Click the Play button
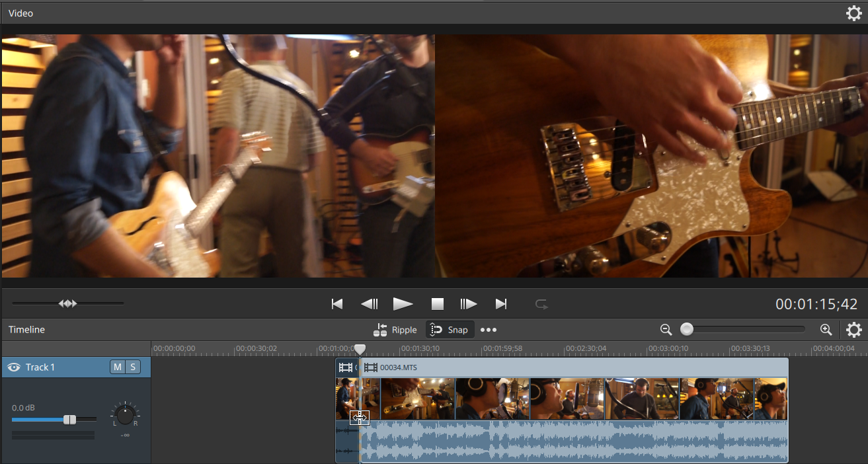Viewport: 868px width, 464px height. pos(403,304)
